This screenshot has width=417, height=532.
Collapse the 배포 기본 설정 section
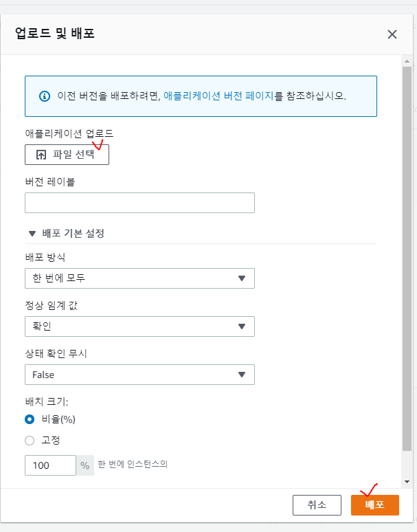pyautogui.click(x=32, y=234)
